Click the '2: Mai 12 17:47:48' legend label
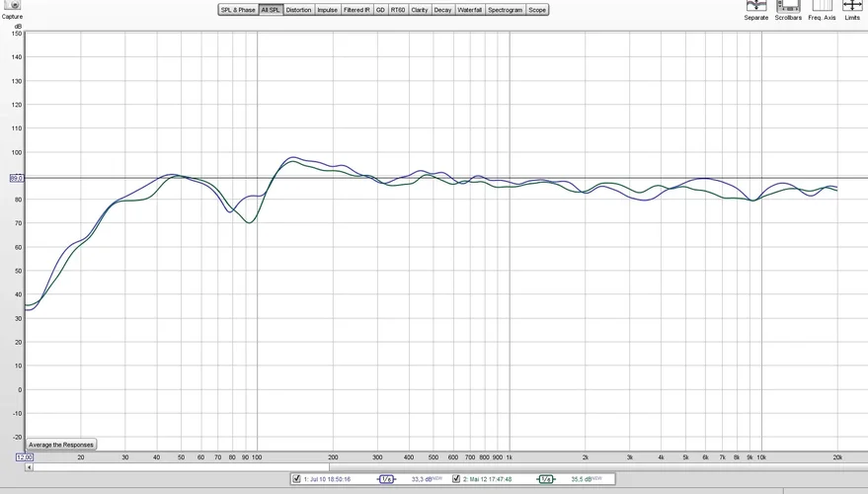Image resolution: width=868 pixels, height=494 pixels. 487,479
